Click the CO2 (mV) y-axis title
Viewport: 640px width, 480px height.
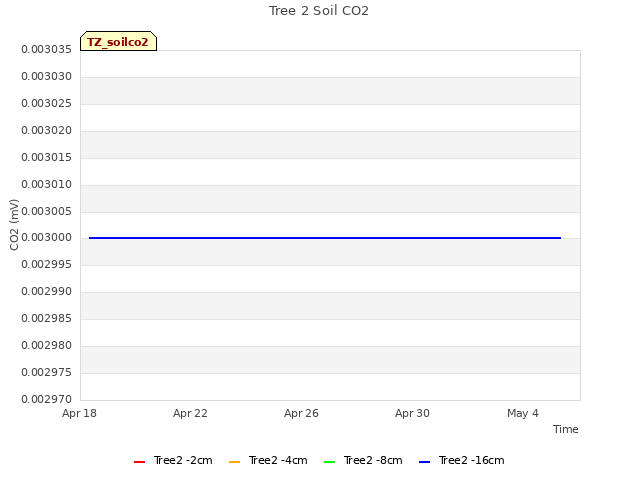[14, 225]
